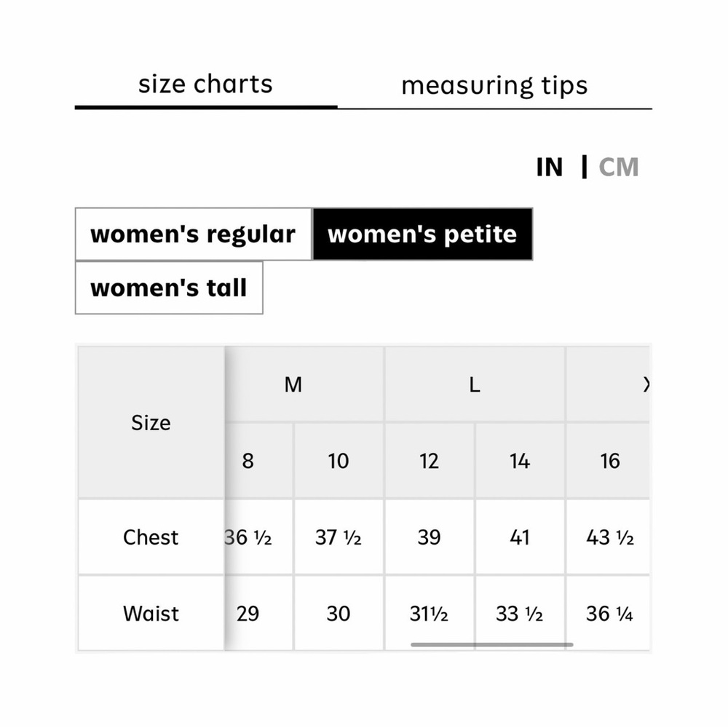Click the size 14 column cell
The image size is (728, 728).
coord(520,461)
